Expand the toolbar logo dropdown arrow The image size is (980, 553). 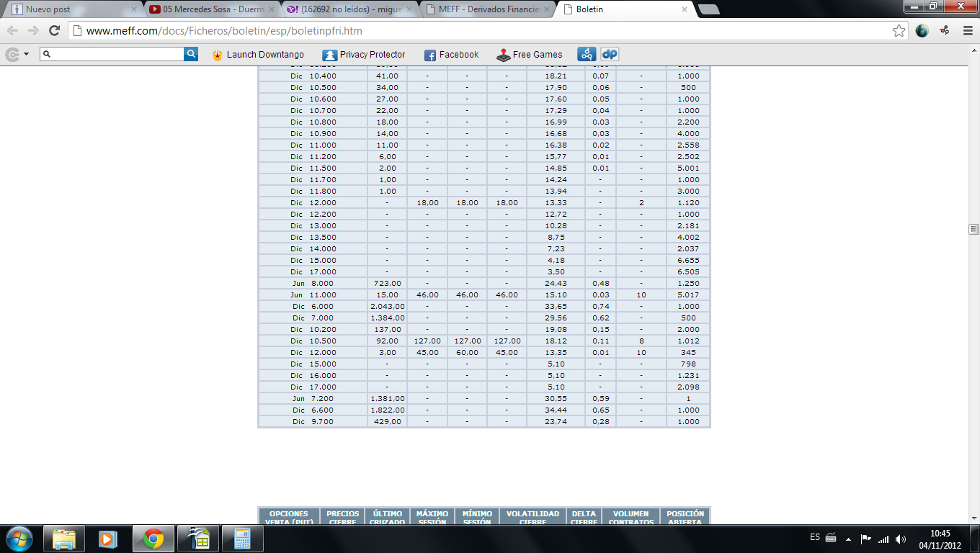tap(27, 55)
